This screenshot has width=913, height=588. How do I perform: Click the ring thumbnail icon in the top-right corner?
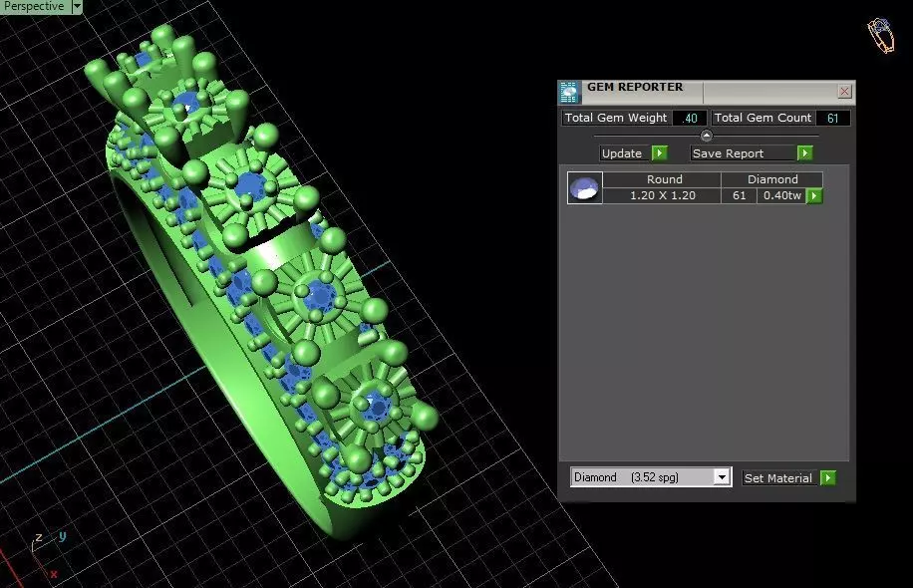[880, 36]
